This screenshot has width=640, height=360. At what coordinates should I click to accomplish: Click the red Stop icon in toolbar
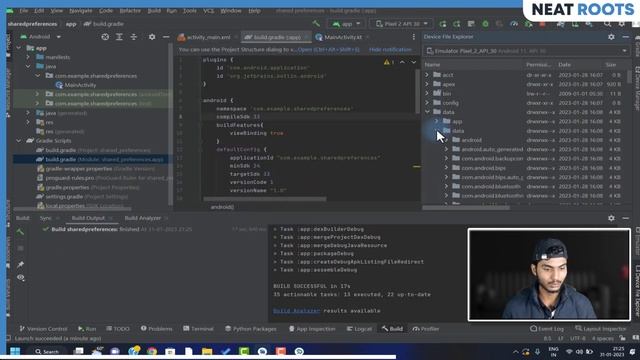pyautogui.click(x=542, y=24)
